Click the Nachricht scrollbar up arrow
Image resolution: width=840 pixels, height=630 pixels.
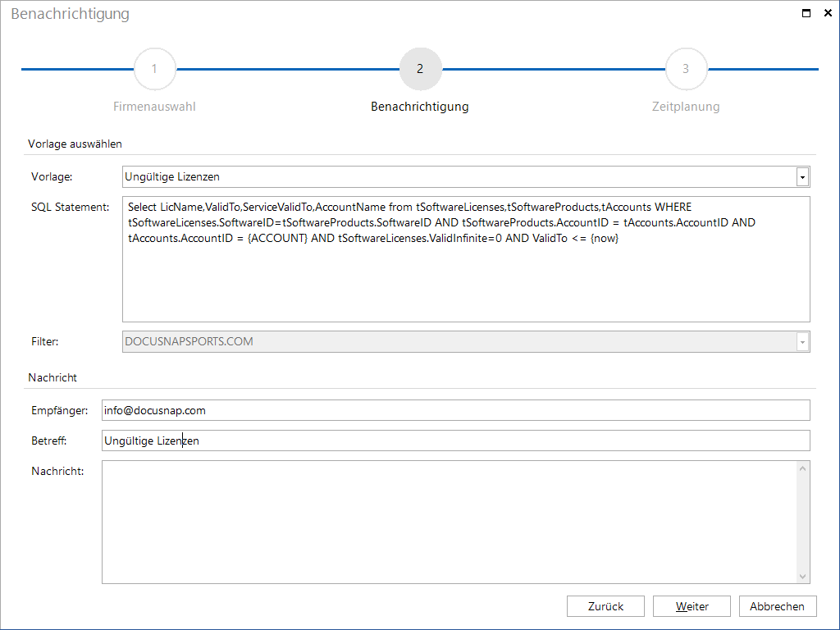pyautogui.click(x=802, y=468)
